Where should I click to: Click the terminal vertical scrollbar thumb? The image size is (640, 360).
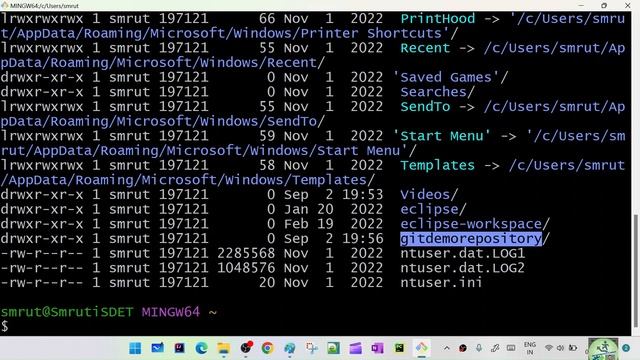(635, 271)
